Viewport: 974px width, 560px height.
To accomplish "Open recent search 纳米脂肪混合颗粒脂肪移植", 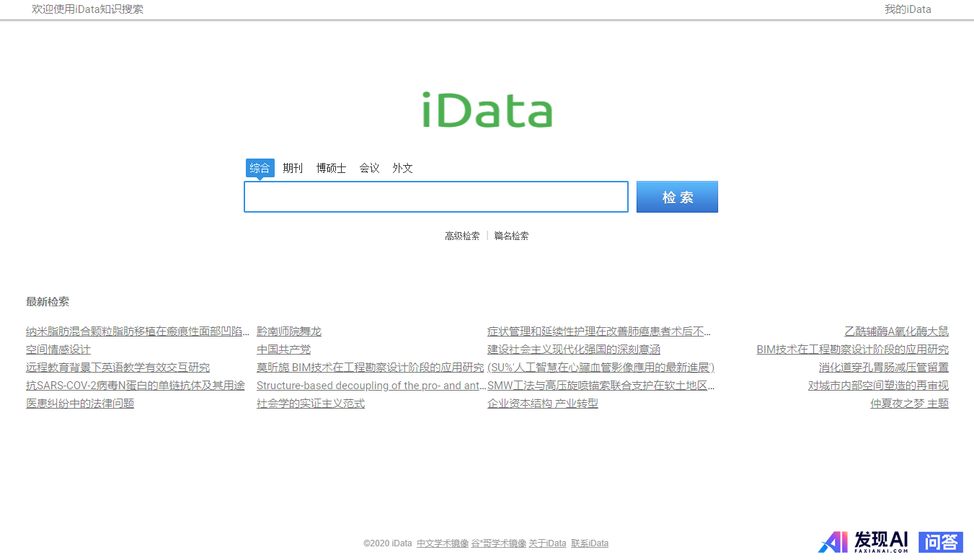I will [x=138, y=332].
